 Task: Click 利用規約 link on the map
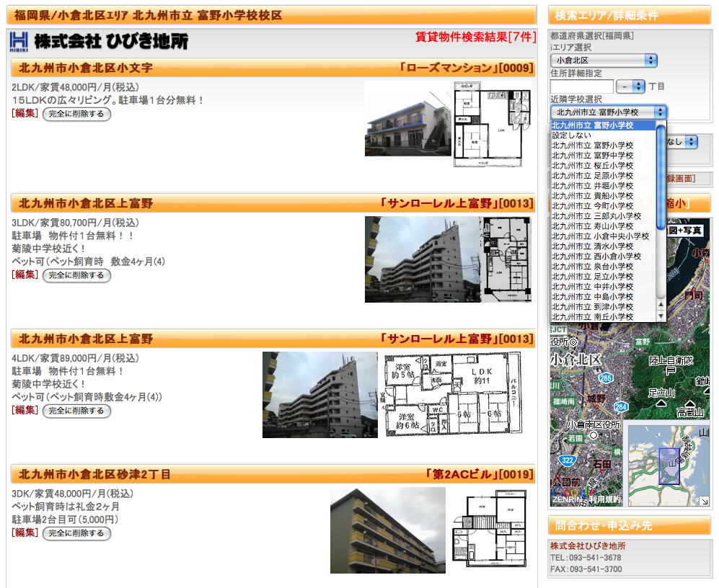pyautogui.click(x=604, y=499)
